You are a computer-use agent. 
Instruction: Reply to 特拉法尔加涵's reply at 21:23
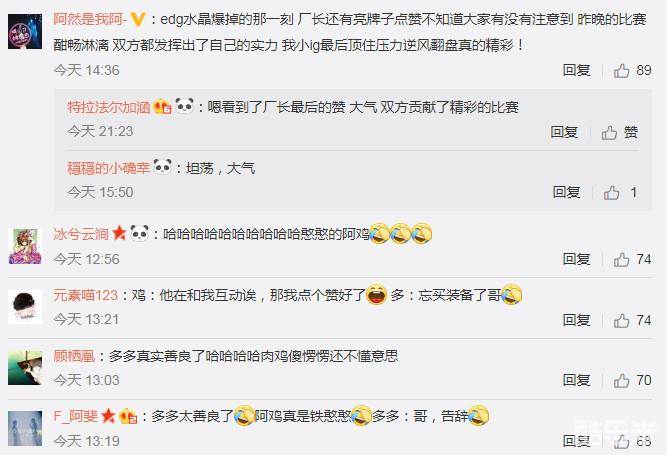[x=564, y=132]
